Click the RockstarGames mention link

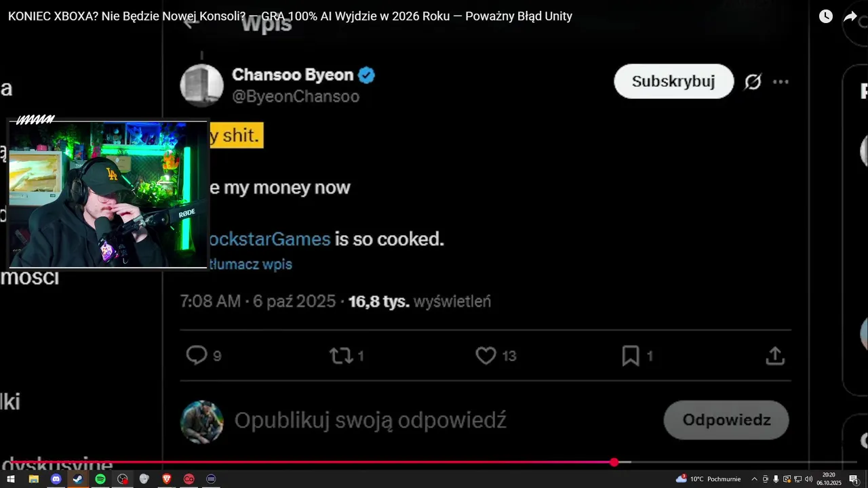[x=267, y=239]
